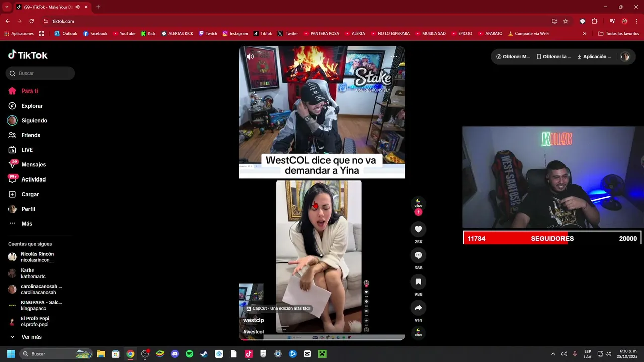Open File Explorer from the taskbar
This screenshot has width=644, height=362.
pyautogui.click(x=101, y=354)
